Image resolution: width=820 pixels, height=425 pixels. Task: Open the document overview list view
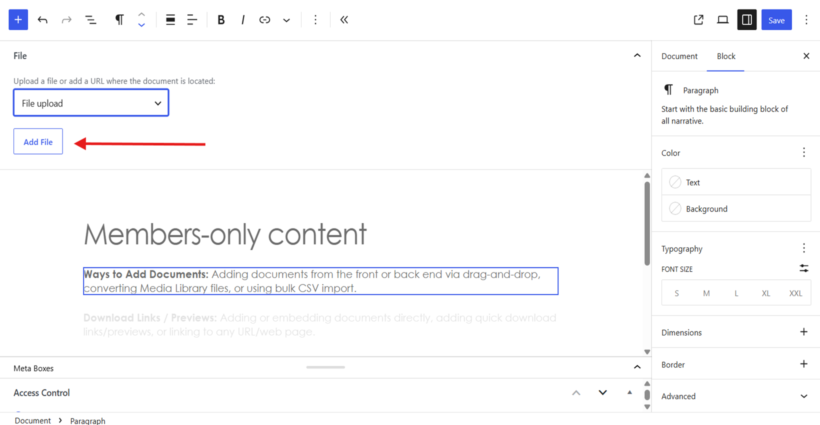[90, 20]
